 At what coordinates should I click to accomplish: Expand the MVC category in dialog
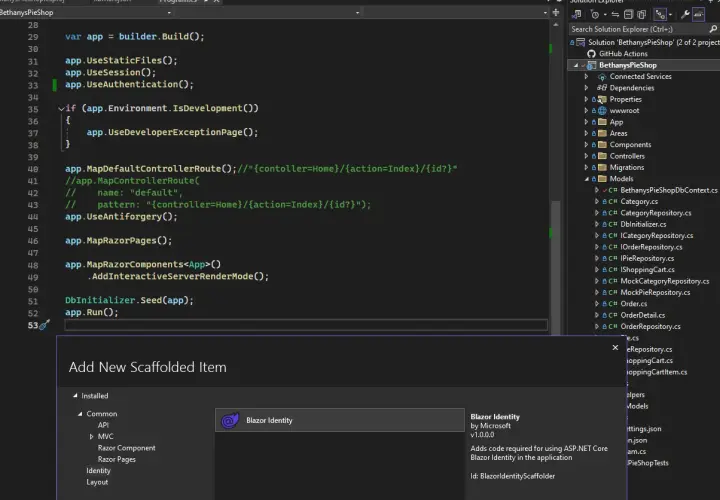91,437
